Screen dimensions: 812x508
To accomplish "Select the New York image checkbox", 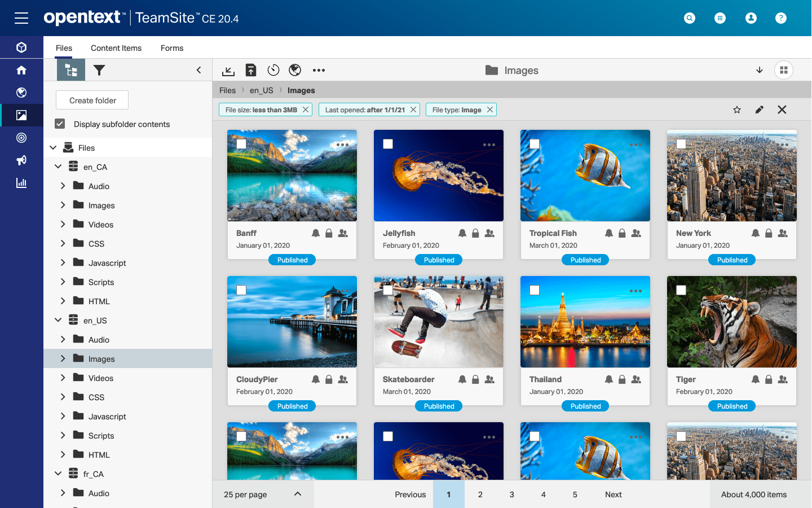I will pos(681,144).
